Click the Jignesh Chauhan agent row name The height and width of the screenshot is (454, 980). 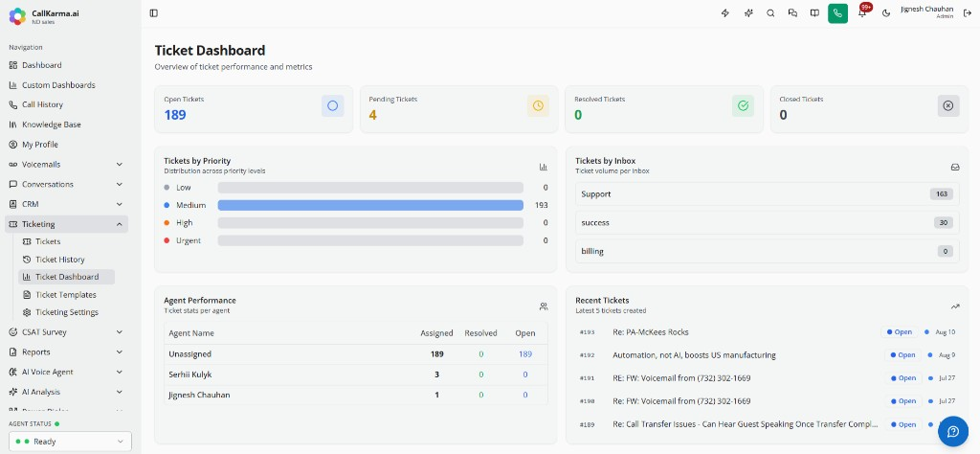click(199, 396)
